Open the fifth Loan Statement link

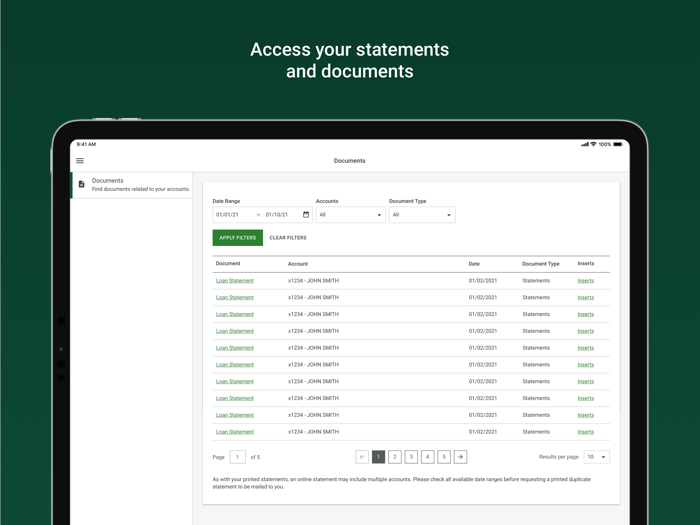[x=235, y=348]
